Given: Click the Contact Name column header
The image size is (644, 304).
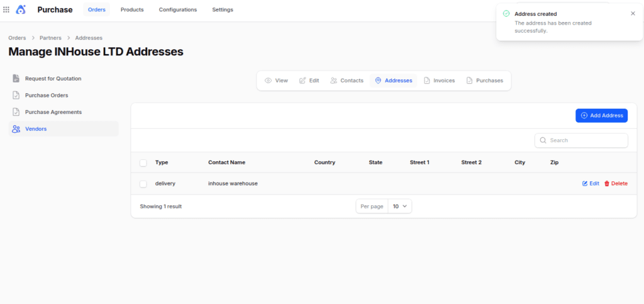Looking at the screenshot, I should pyautogui.click(x=226, y=162).
